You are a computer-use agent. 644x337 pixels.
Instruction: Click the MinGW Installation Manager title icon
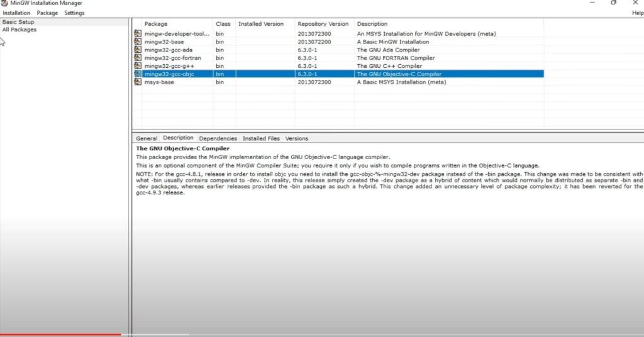click(4, 3)
